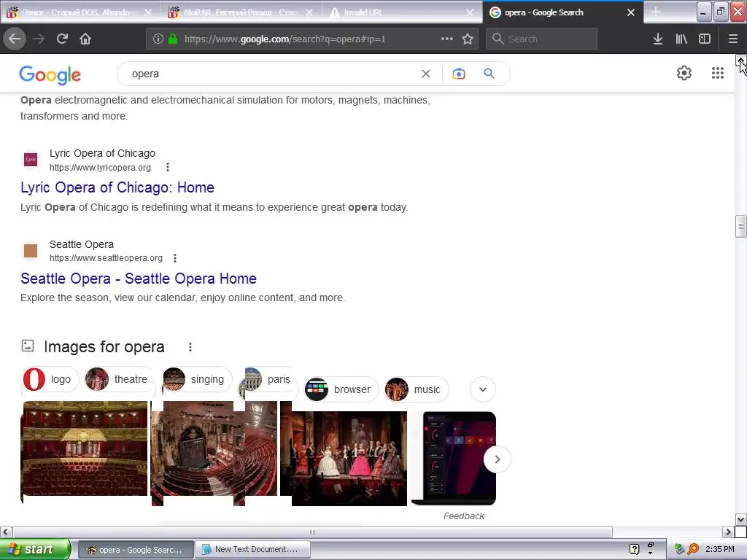Filter images by singing chip

196,379
